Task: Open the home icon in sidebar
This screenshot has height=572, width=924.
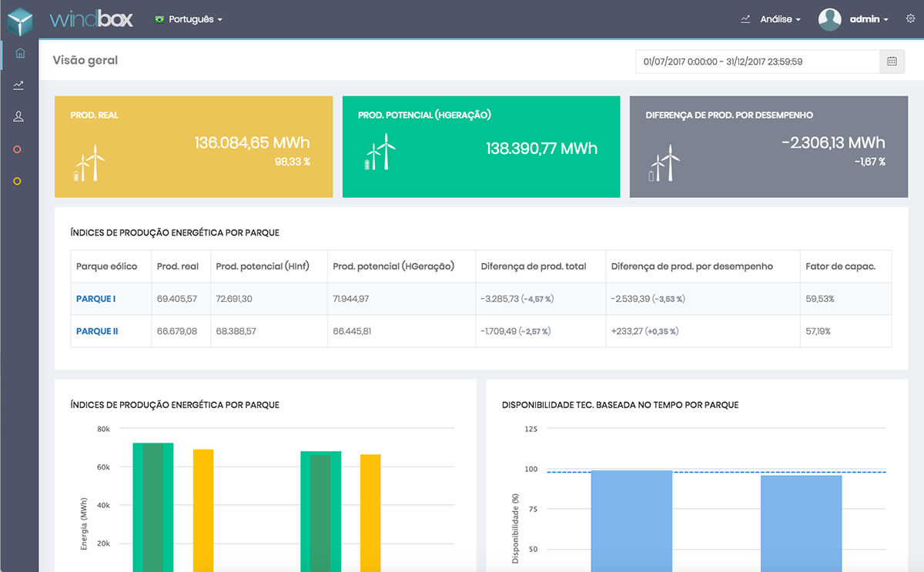Action: pyautogui.click(x=19, y=53)
